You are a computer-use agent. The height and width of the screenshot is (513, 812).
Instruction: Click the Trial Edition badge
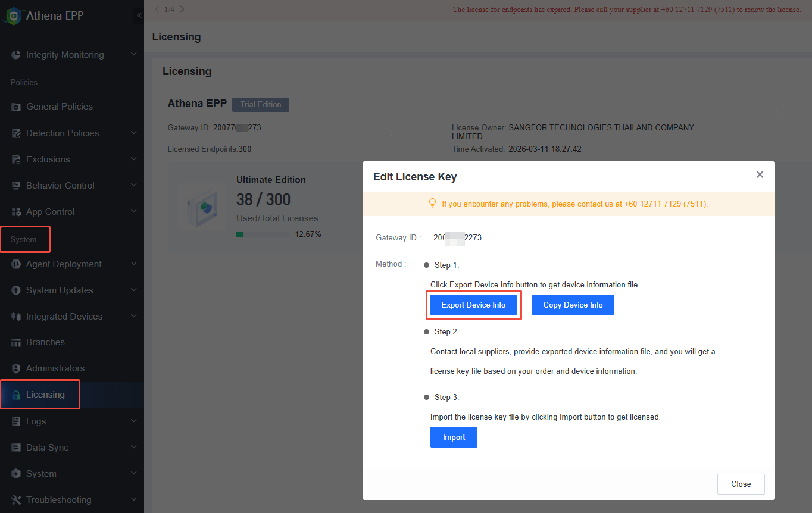[x=261, y=104]
